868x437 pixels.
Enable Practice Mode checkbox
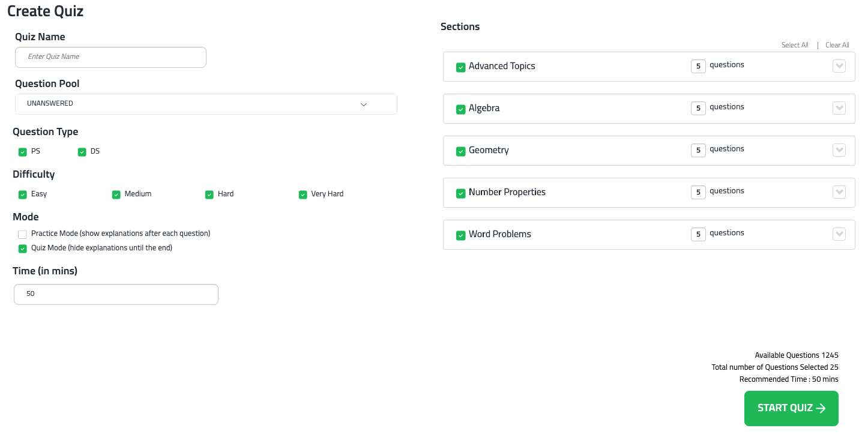coord(23,234)
